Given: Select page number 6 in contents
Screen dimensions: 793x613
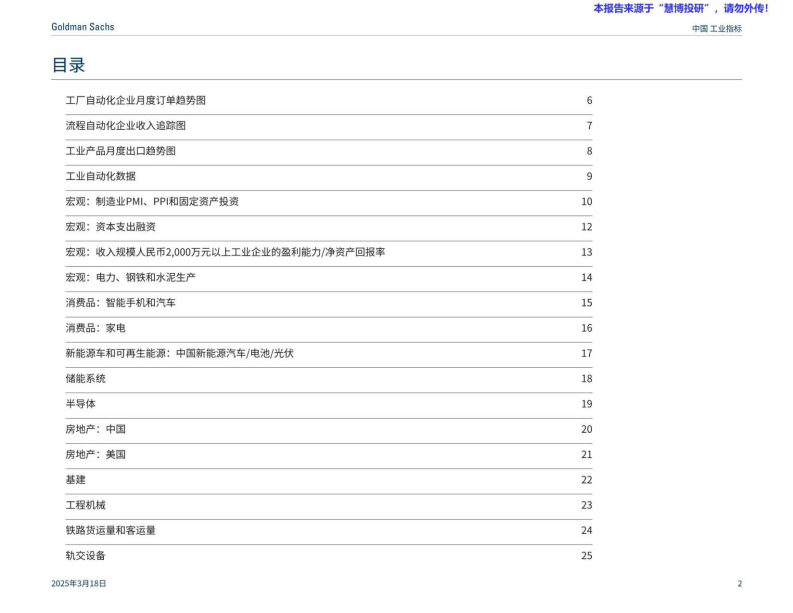Looking at the screenshot, I should 589,100.
